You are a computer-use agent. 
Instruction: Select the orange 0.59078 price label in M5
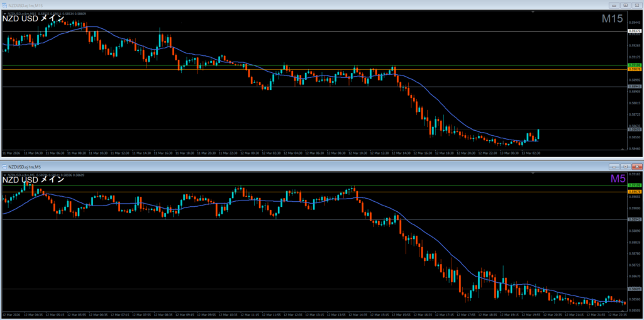(635, 192)
